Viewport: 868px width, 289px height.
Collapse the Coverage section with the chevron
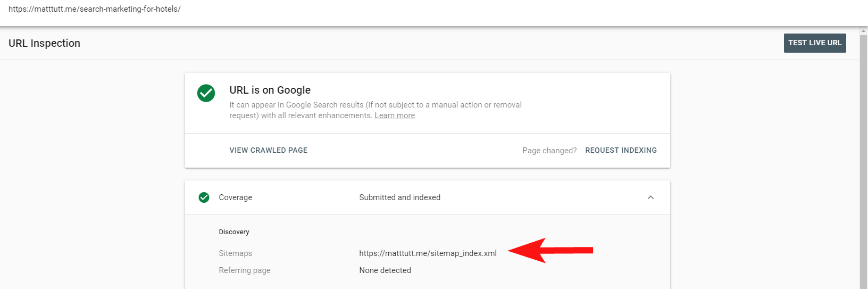click(x=650, y=197)
